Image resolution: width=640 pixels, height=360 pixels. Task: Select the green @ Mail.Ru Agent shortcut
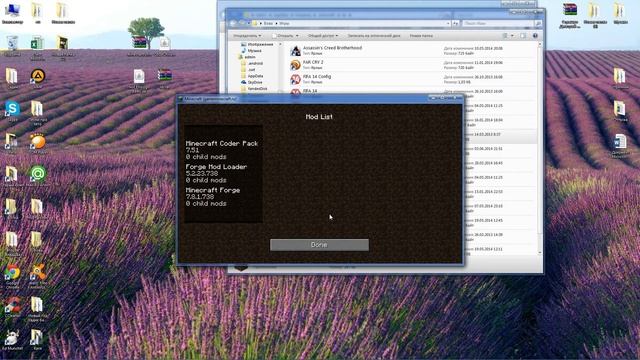pyautogui.click(x=38, y=176)
